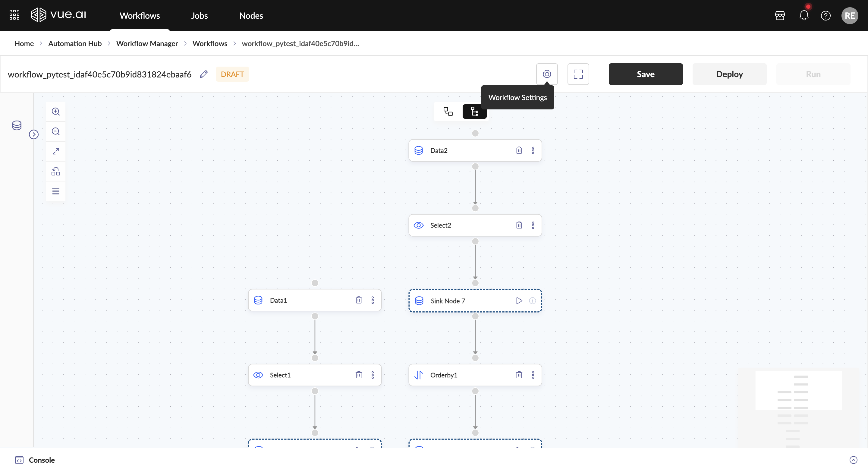
Task: Click the fullscreen canvas icon
Action: tap(578, 74)
